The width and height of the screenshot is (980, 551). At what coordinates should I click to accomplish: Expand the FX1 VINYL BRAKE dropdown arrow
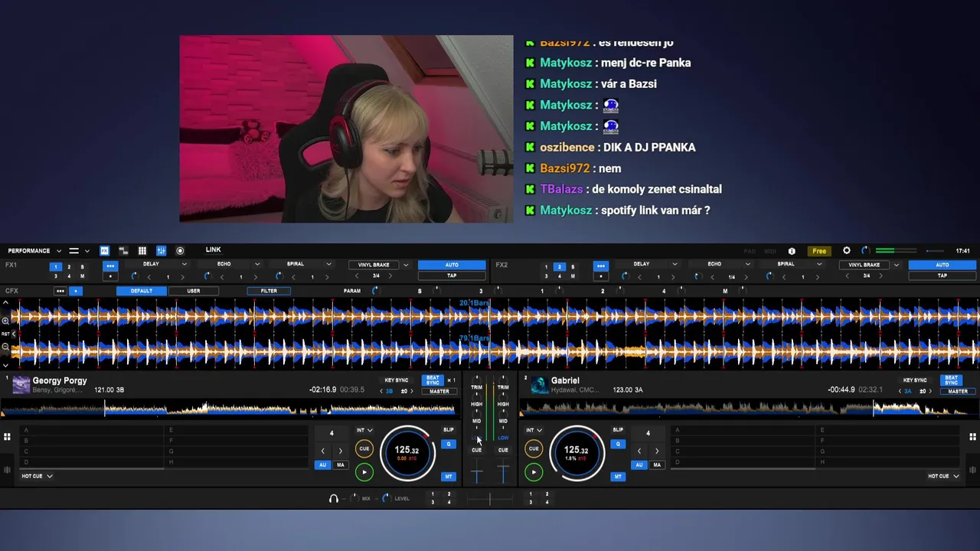tap(406, 265)
